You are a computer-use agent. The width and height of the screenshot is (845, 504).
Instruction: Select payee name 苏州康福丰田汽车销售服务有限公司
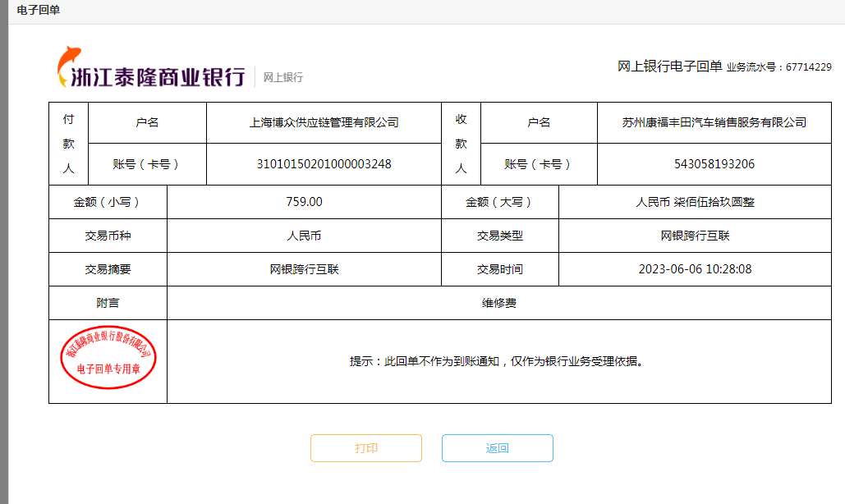coord(714,122)
